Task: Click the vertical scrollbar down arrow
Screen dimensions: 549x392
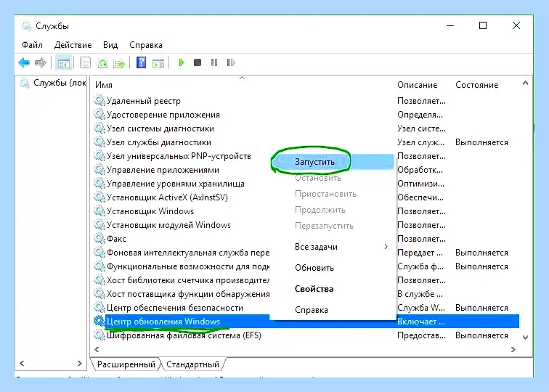Action: coord(525,338)
